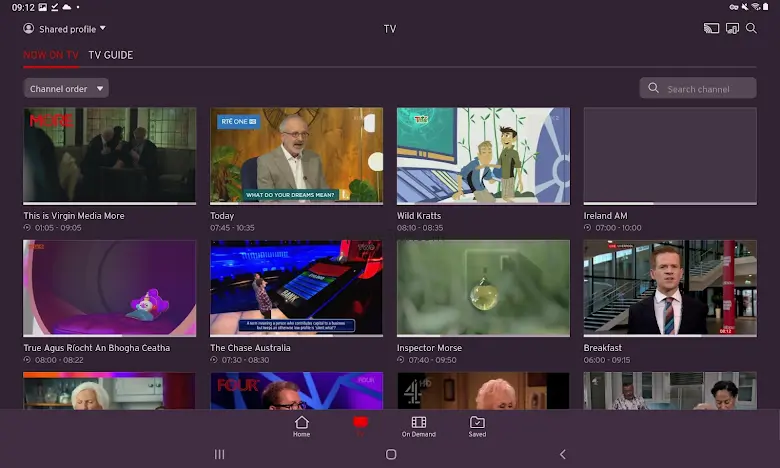
Task: Tap the Shared profile avatar icon
Action: coord(29,29)
